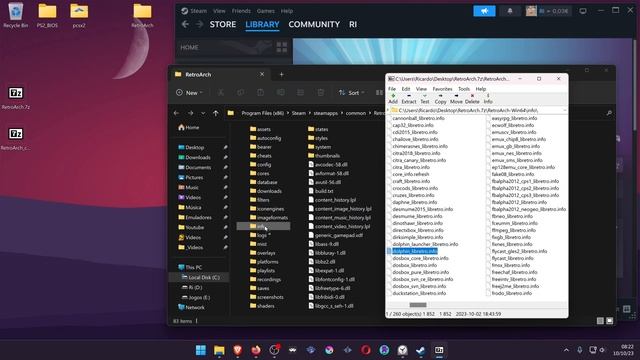Click steamapps in the Explorer breadcrumb
Screen dimensions: 640x360
point(325,113)
